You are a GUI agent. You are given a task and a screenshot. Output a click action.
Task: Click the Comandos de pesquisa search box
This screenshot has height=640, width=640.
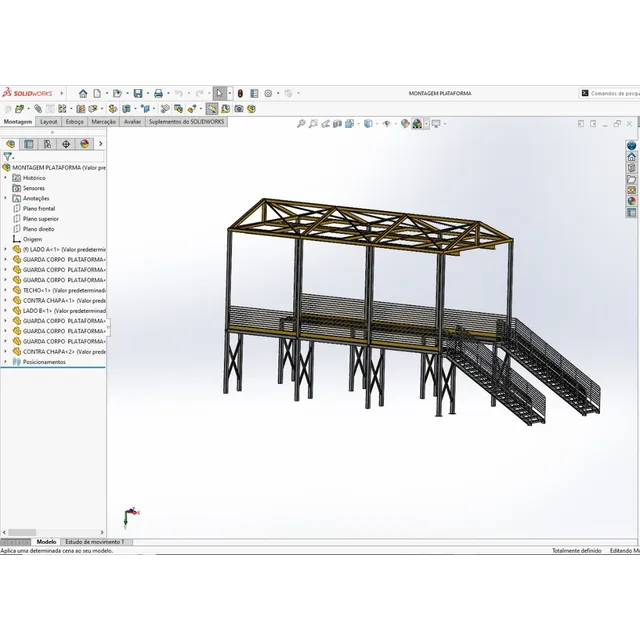[x=610, y=93]
